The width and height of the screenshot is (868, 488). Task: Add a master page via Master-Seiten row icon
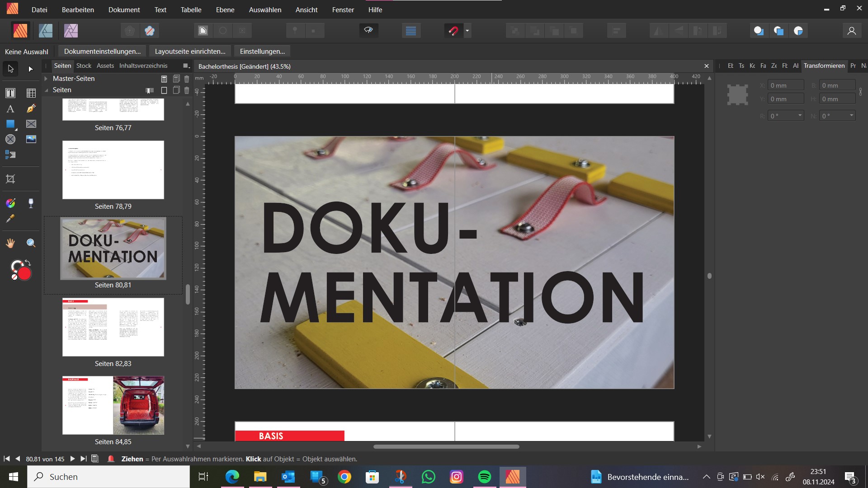(164, 79)
